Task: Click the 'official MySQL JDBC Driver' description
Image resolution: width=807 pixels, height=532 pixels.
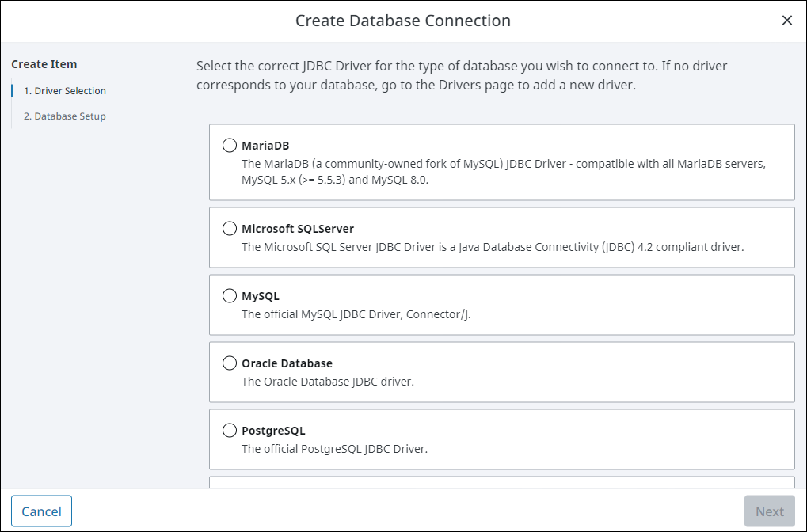Action: coord(356,314)
